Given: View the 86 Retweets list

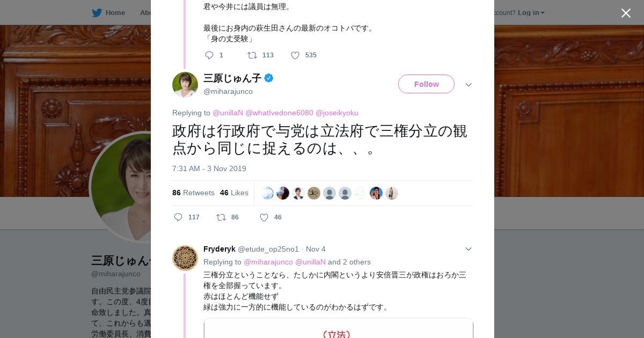Looking at the screenshot, I should click(x=193, y=193).
